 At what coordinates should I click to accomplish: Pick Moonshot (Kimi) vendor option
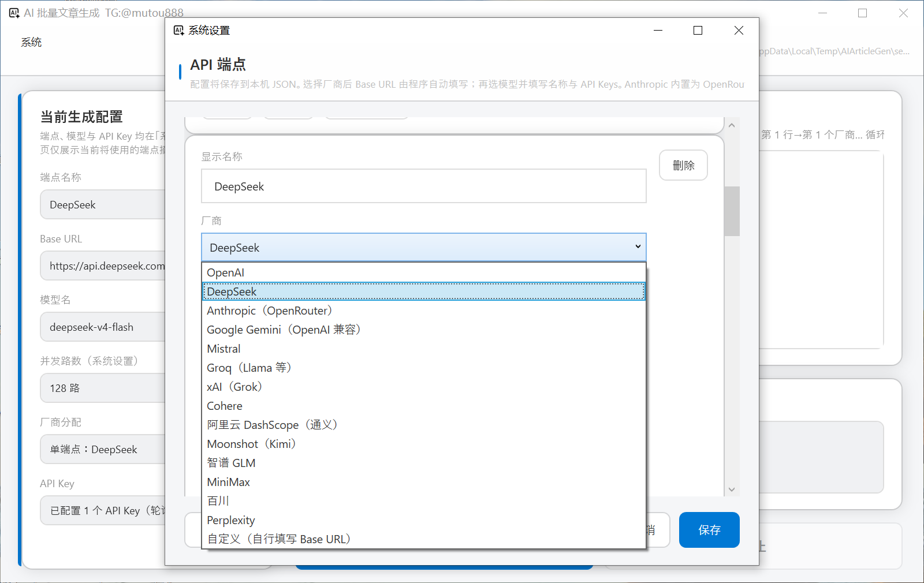click(423, 444)
